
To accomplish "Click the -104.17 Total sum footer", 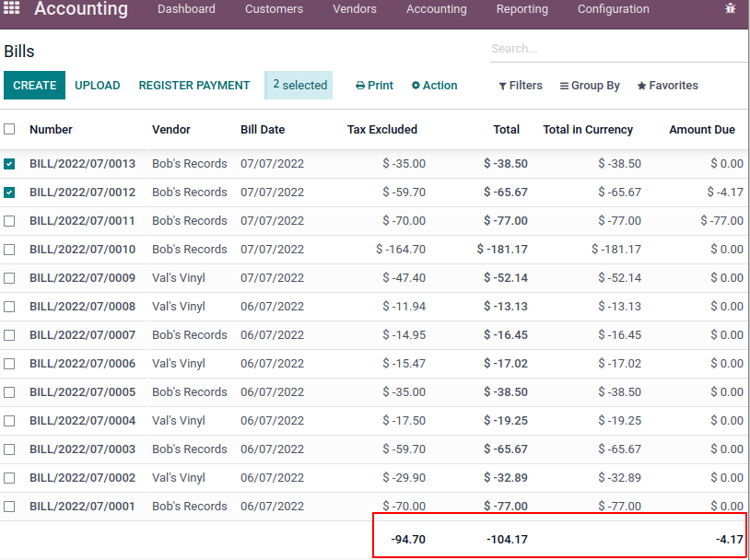I will click(x=507, y=540).
